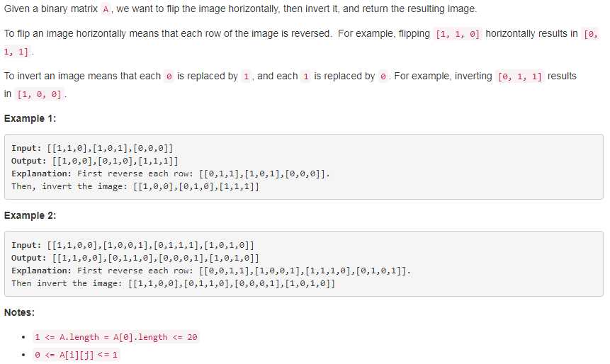The image size is (610, 364).
Task: Click the Example 2 Input line
Action: (x=132, y=246)
